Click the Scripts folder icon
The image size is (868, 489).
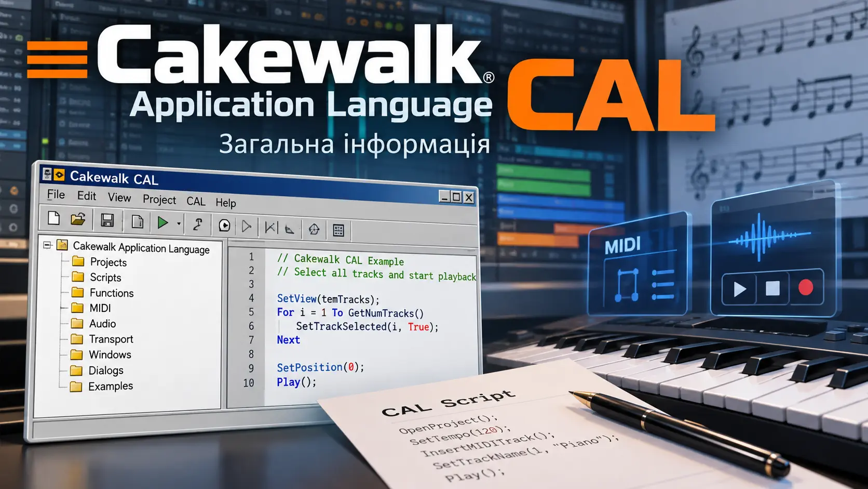tap(78, 276)
